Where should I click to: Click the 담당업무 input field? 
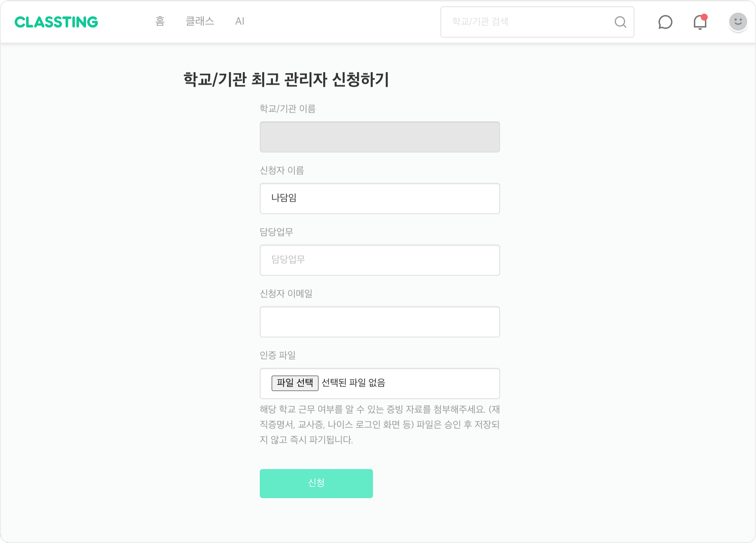[380, 260]
